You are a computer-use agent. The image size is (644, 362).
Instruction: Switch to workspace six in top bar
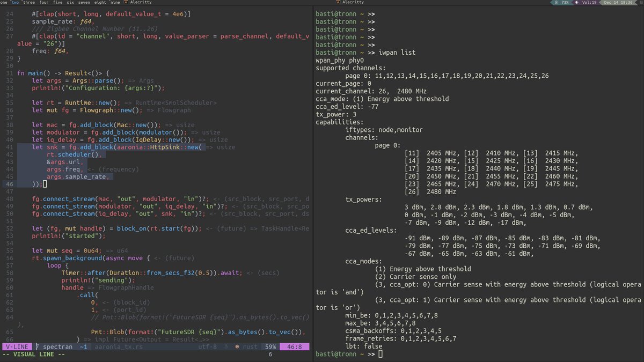coord(70,3)
